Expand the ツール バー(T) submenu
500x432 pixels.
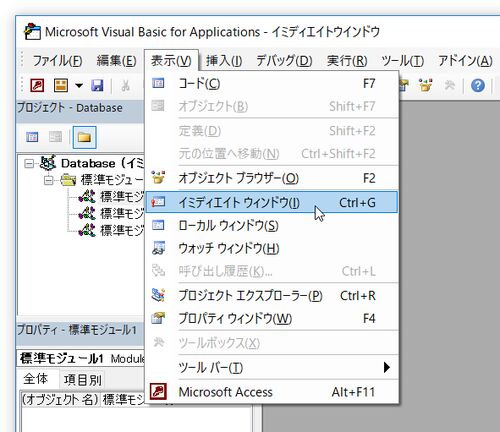(272, 368)
